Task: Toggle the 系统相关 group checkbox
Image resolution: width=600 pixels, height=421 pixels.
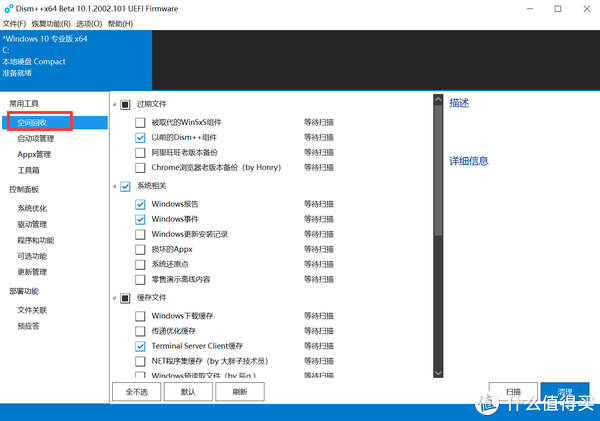Action: click(125, 186)
